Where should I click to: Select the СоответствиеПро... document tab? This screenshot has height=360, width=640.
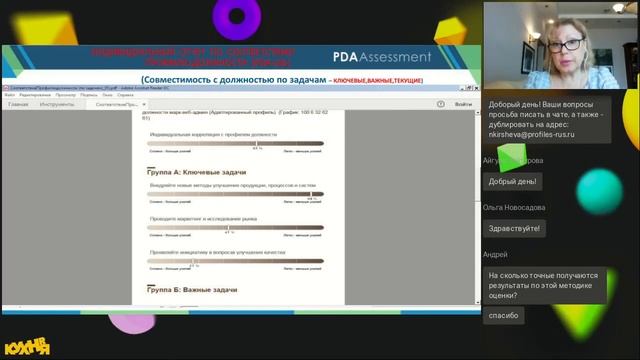click(x=117, y=104)
